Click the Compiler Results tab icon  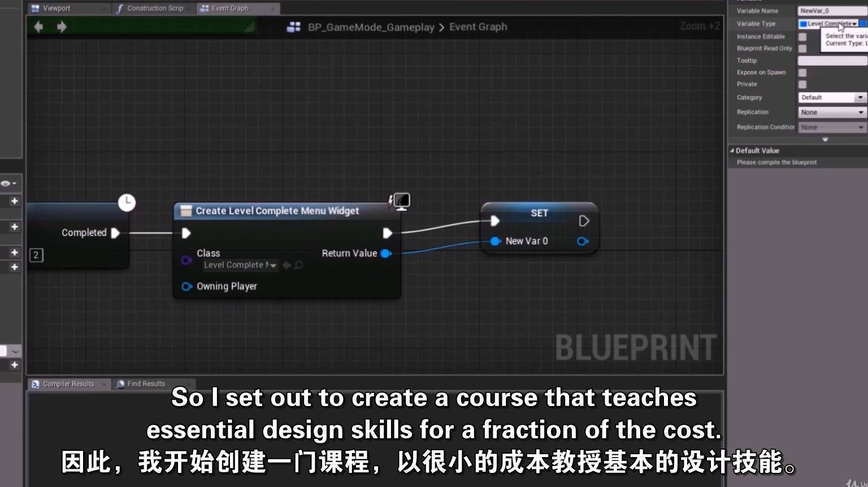coord(36,384)
